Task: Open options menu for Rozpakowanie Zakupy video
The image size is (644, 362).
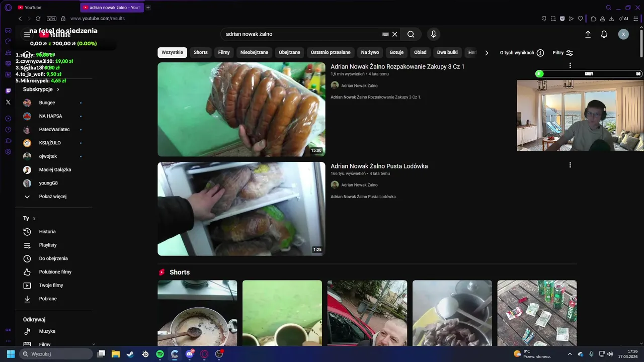Action: [570, 65]
